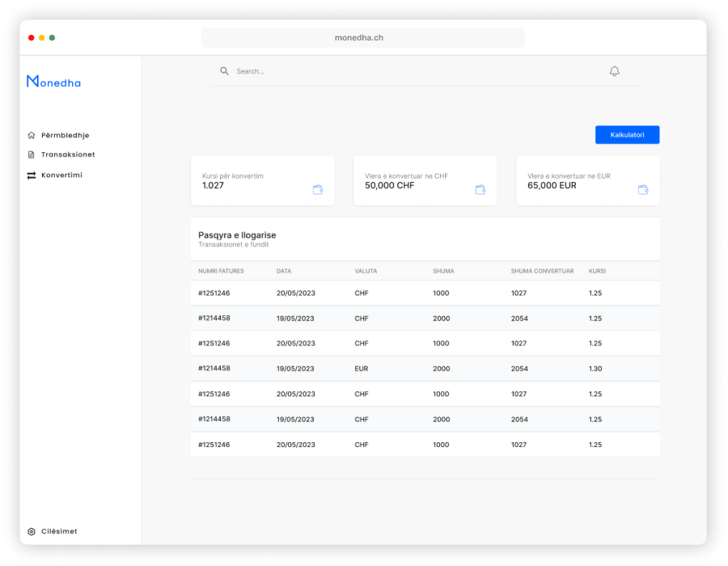Click wallet icon in 50,000 CHF card
This screenshot has width=728, height=566.
click(480, 189)
